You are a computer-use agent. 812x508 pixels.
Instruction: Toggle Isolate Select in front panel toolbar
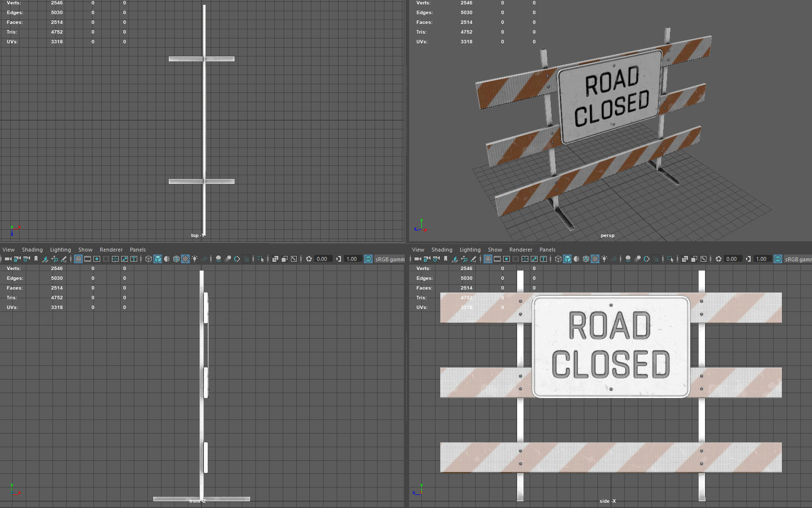pyautogui.click(x=261, y=259)
